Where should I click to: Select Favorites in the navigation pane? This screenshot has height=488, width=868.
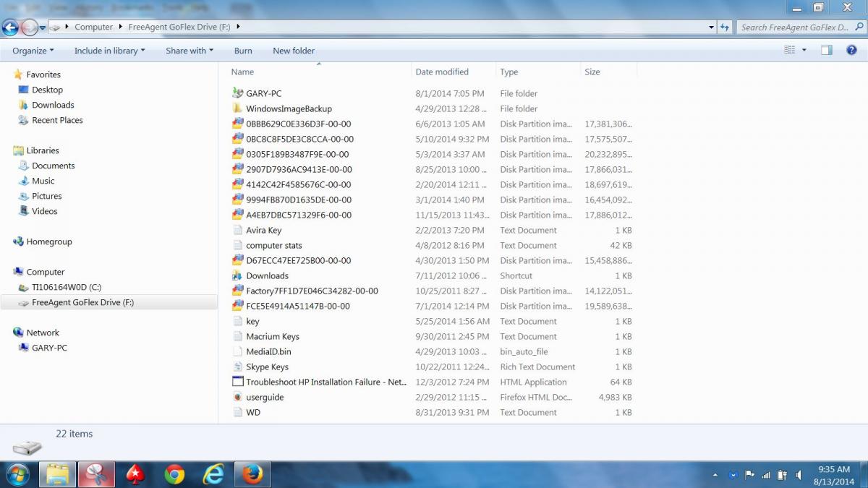(43, 74)
